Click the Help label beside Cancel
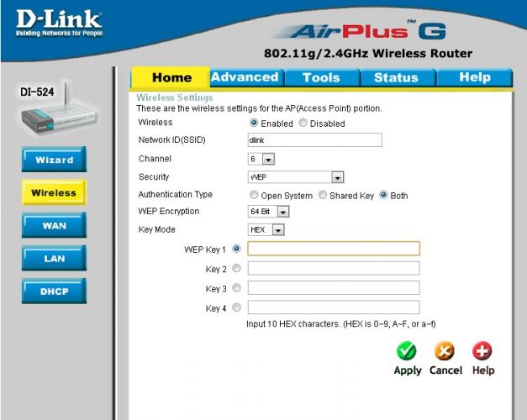This screenshot has height=420, width=527. click(x=483, y=370)
